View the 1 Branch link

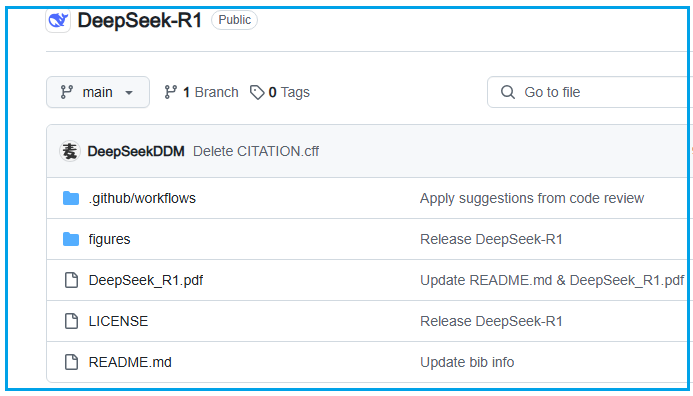[201, 92]
